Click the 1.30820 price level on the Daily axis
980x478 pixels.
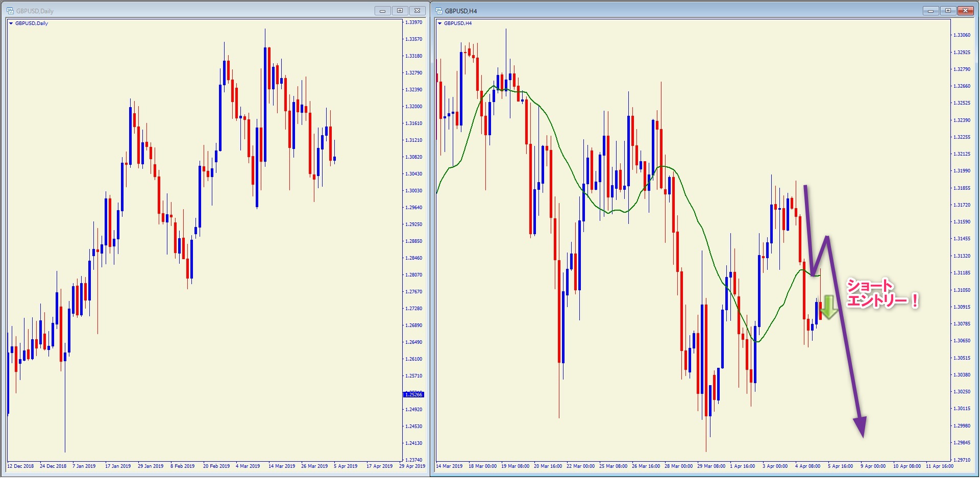point(414,157)
